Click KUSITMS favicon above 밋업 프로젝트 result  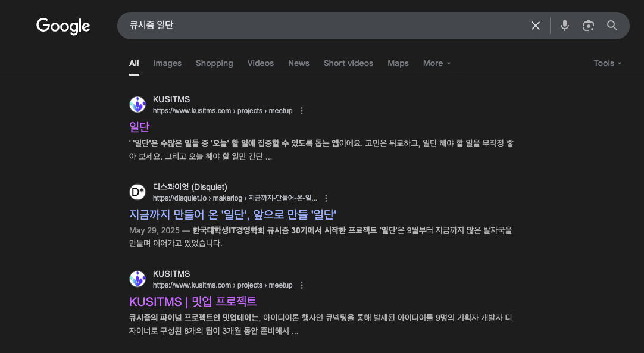[137, 279]
